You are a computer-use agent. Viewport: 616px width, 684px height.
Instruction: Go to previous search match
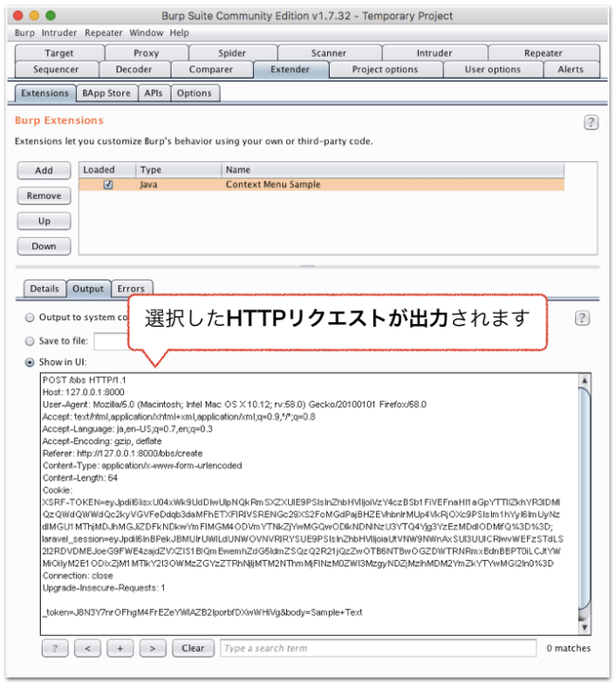tap(88, 648)
